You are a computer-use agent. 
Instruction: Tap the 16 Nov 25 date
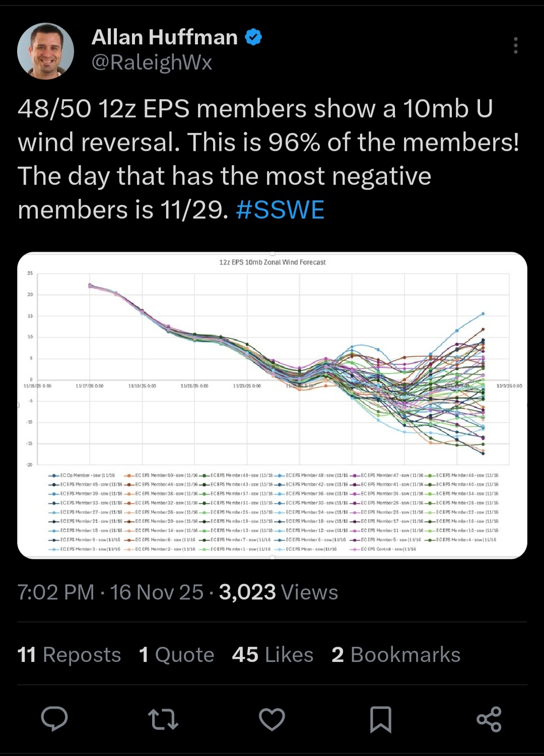click(157, 592)
